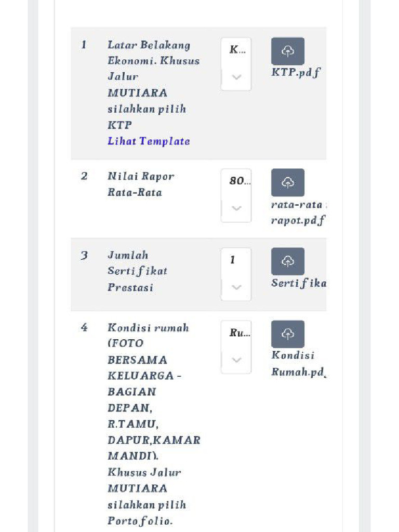This screenshot has width=399, height=532.
Task: Click the selected value "1" for Jumlah Sertifikat
Action: (233, 260)
